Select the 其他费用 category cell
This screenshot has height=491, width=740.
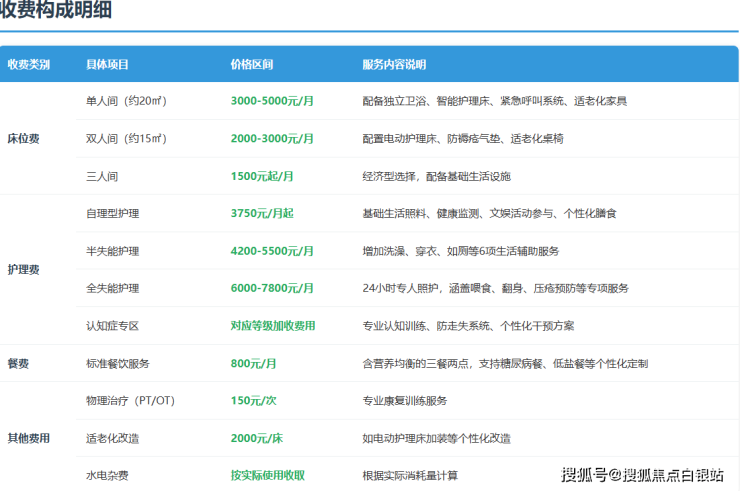tap(29, 438)
